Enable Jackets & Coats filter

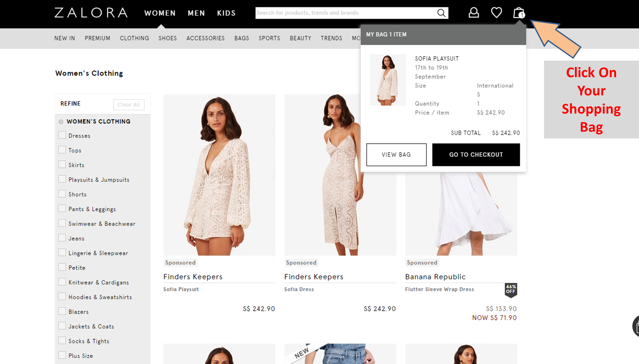click(62, 326)
